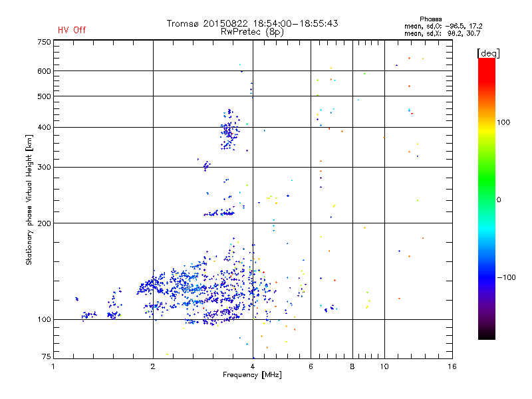Click the 'Frequency [MHz]' axis label
The height and width of the screenshot is (399, 532).
(252, 375)
